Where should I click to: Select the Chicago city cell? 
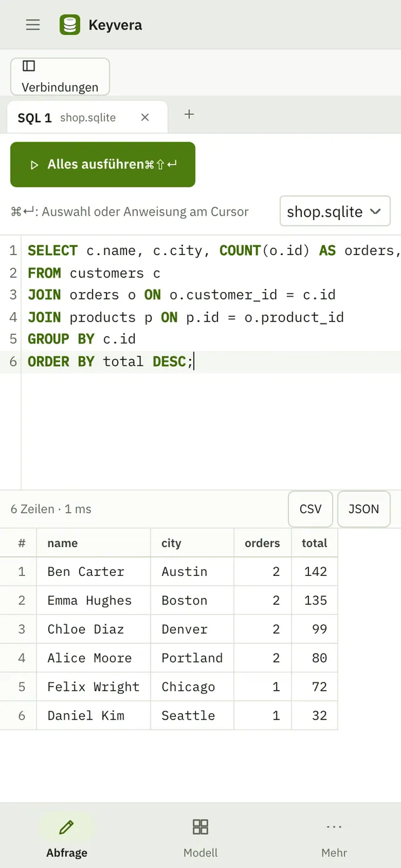tap(192, 687)
